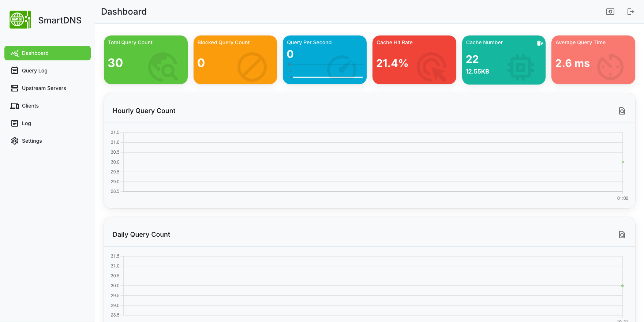Click the globe search icon on Total Query card
Screen dimensions: 644x322
point(163,67)
